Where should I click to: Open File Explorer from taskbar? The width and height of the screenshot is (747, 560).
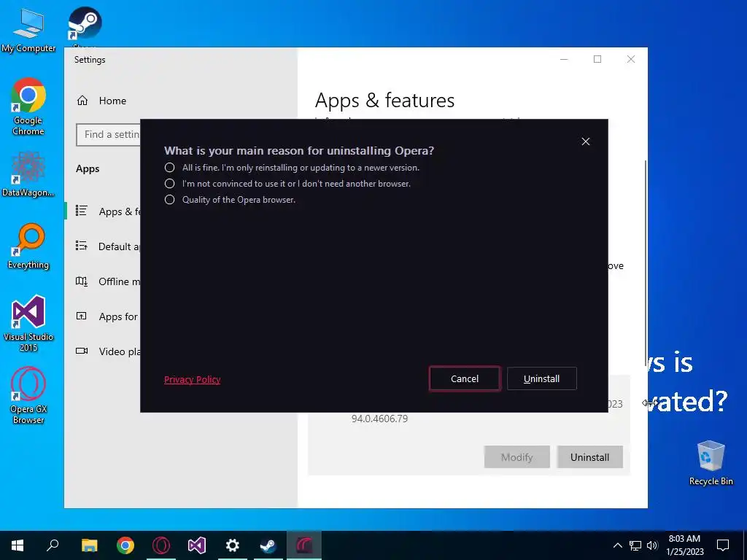[x=89, y=545]
